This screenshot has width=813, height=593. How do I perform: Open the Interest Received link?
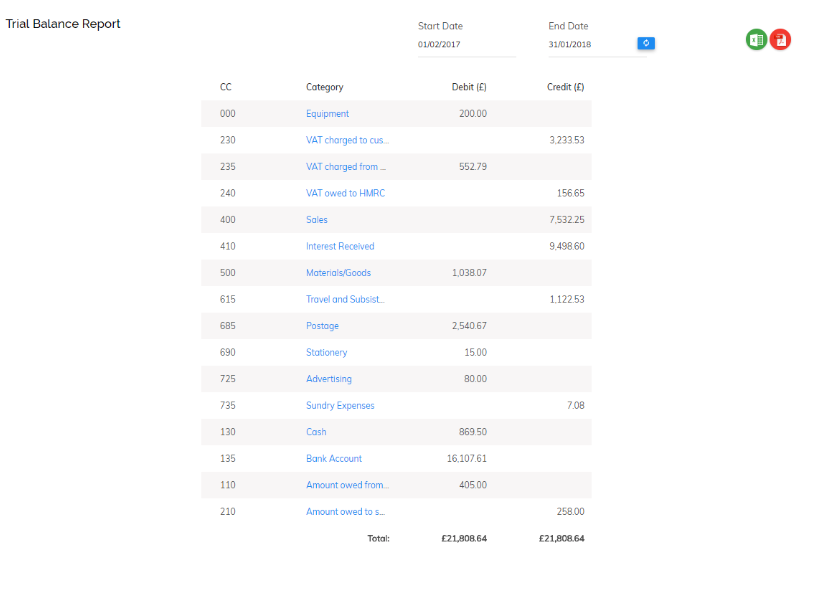click(340, 246)
